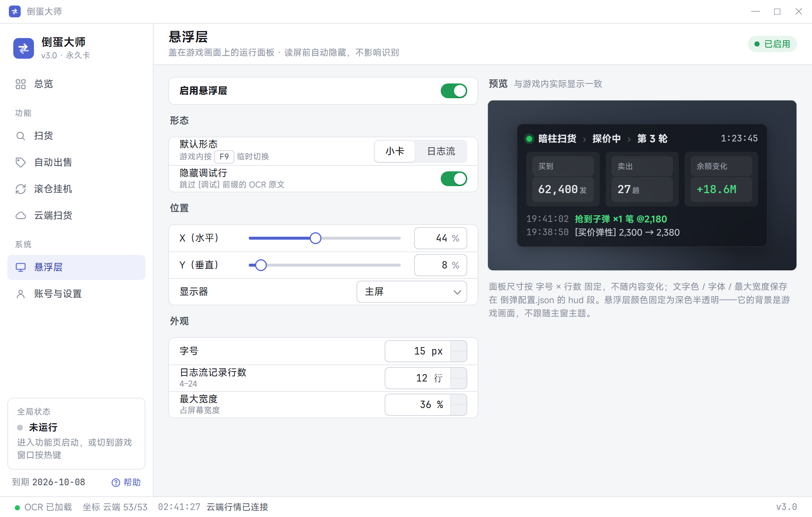The width and height of the screenshot is (812, 517).
Task: Click the 1:23:45 timer in preview
Action: pos(739,138)
